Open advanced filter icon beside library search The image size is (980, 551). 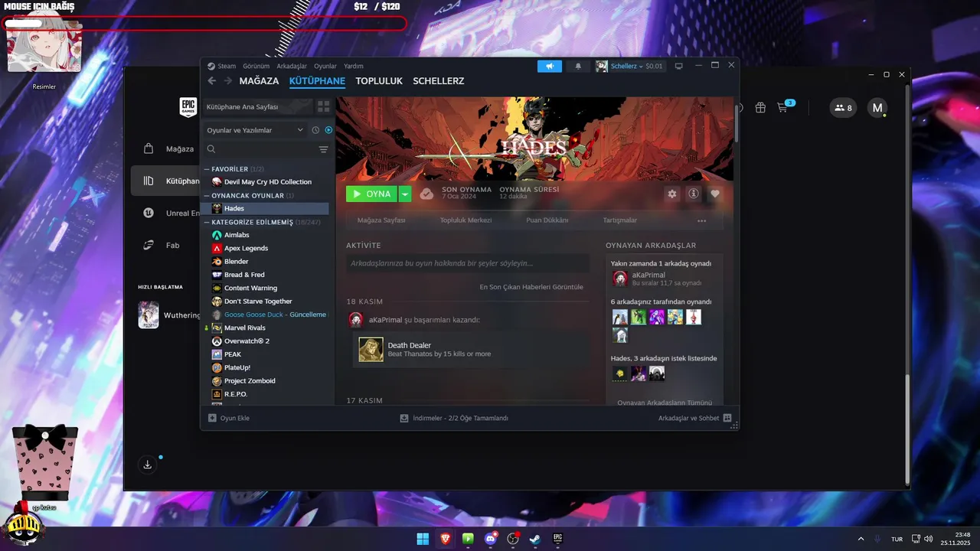(323, 149)
